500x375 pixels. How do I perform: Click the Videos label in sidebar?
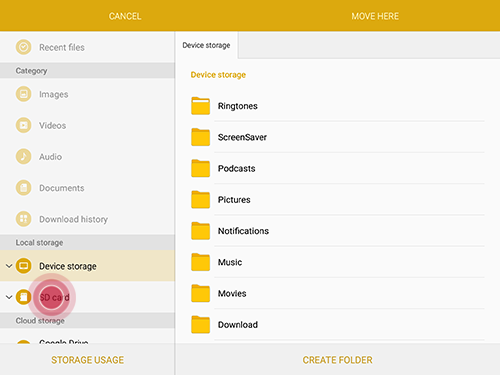pos(53,125)
